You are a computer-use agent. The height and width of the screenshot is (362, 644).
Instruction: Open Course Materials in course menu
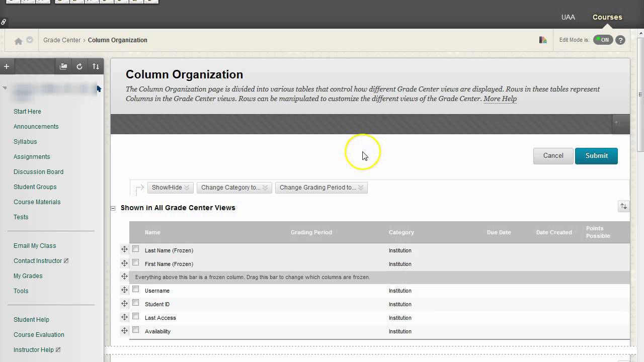point(37,202)
